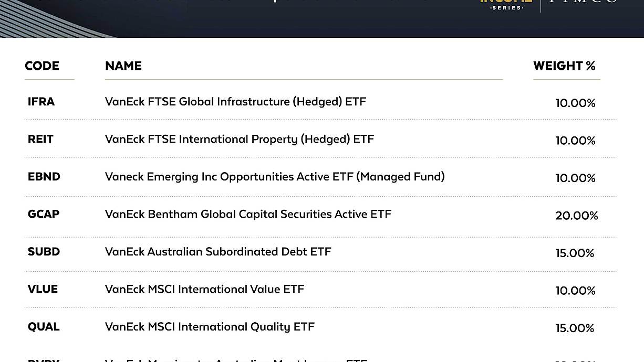Select the SUBD ticker code
Image resolution: width=644 pixels, height=362 pixels.
(44, 252)
